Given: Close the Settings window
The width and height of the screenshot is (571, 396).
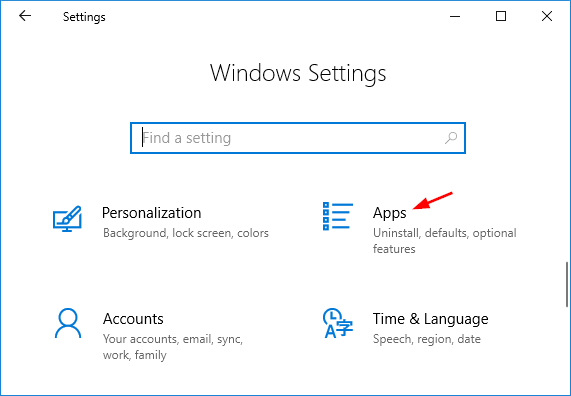Looking at the screenshot, I should pyautogui.click(x=547, y=16).
